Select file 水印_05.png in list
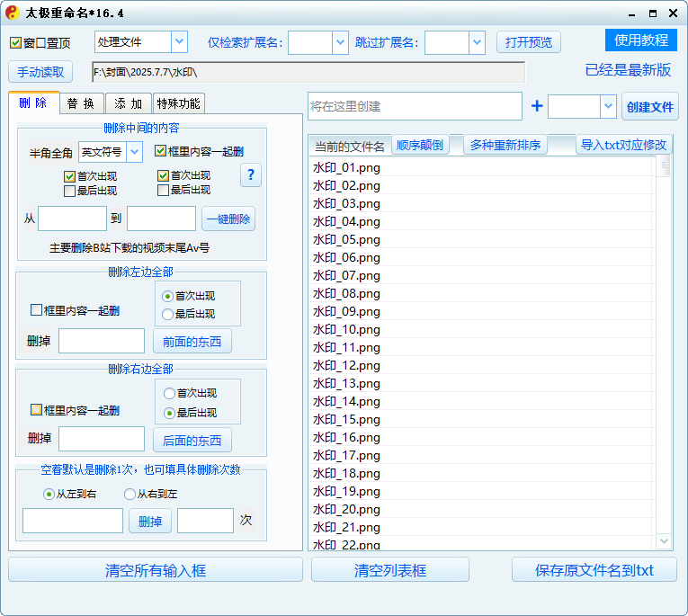688x616 pixels. pos(482,239)
